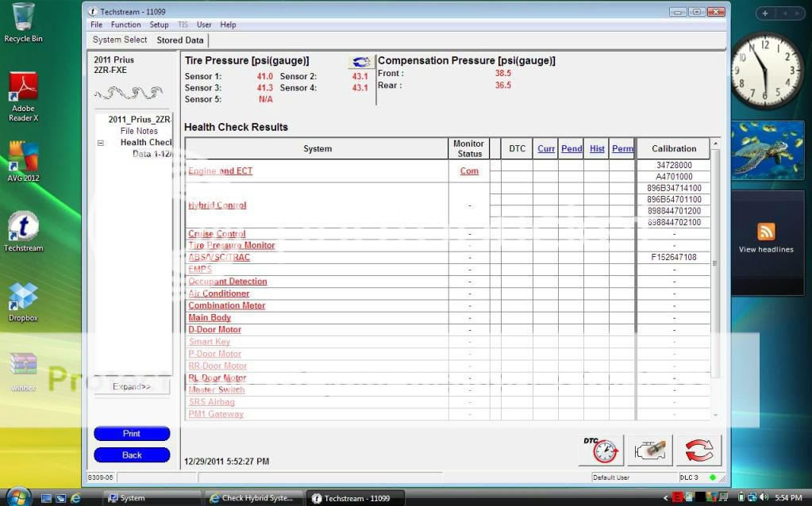
Task: Click the volume icon in system tray
Action: [x=764, y=498]
